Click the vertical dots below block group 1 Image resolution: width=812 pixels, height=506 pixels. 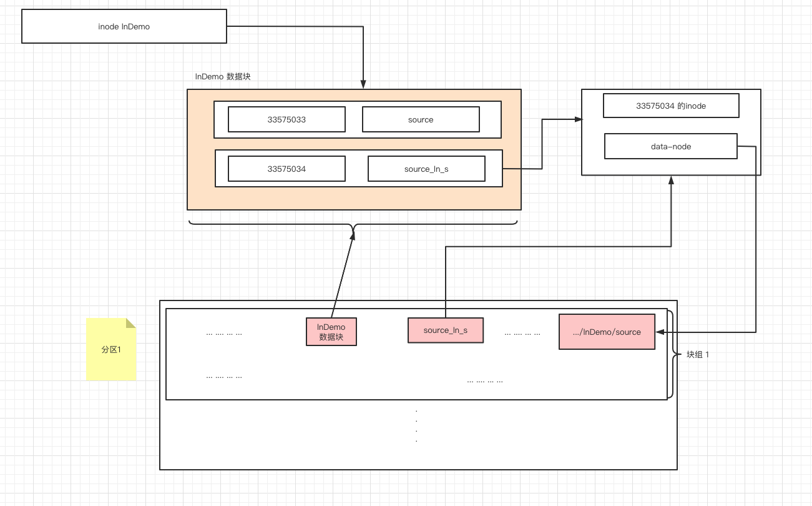coord(416,426)
